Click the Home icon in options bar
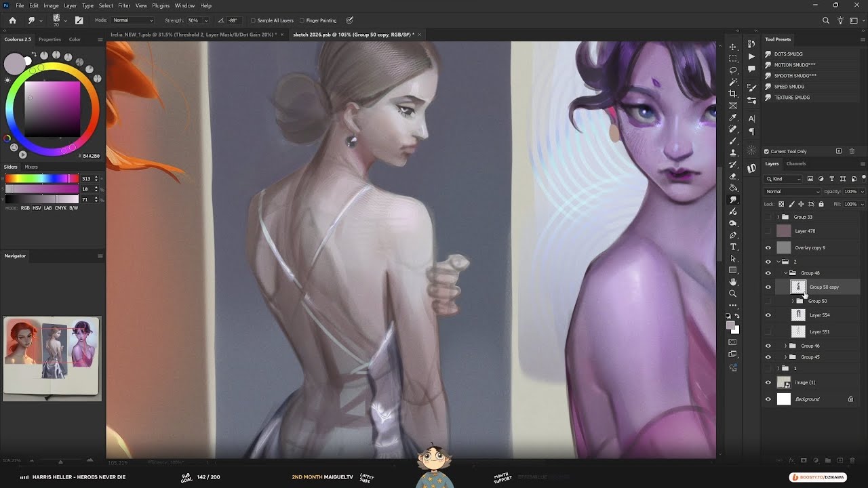Image resolution: width=868 pixels, height=488 pixels. tap(12, 20)
